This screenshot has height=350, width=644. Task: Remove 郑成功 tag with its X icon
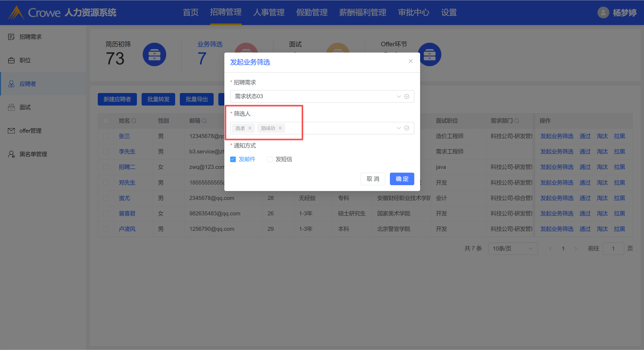click(x=280, y=128)
